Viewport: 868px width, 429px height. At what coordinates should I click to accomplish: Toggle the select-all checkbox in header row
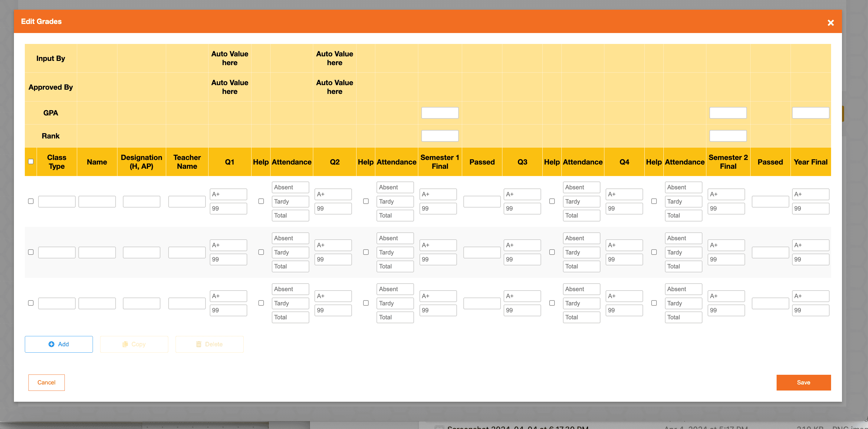click(x=31, y=161)
